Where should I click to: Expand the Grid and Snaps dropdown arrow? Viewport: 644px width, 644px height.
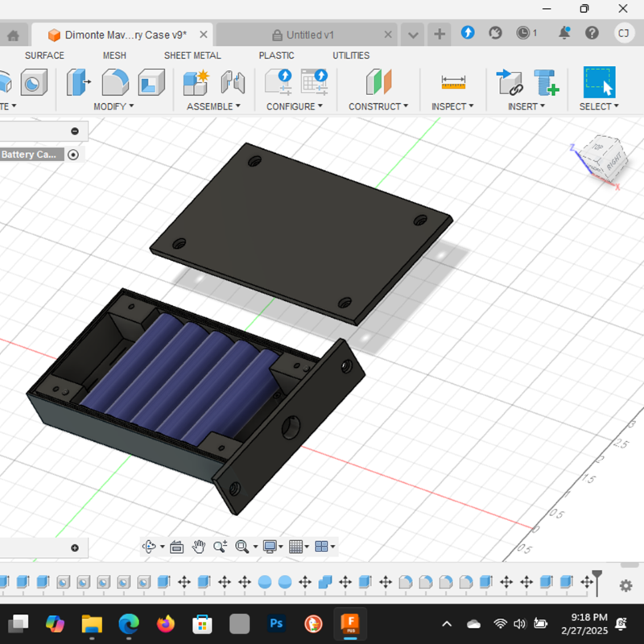(307, 547)
